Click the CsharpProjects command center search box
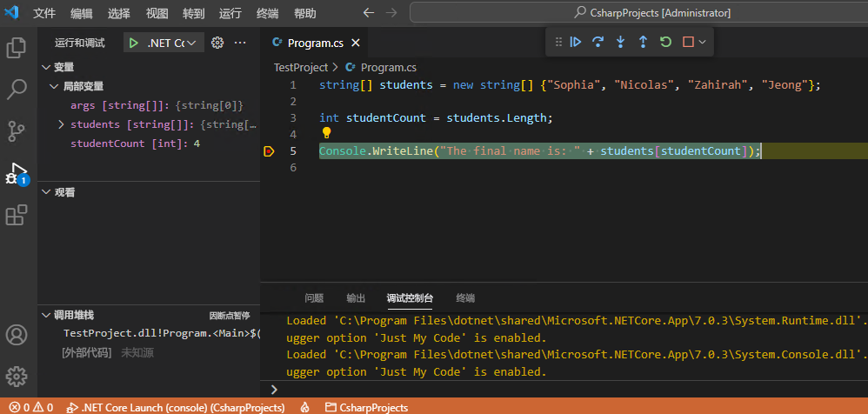The height and width of the screenshot is (414, 868). pyautogui.click(x=638, y=13)
